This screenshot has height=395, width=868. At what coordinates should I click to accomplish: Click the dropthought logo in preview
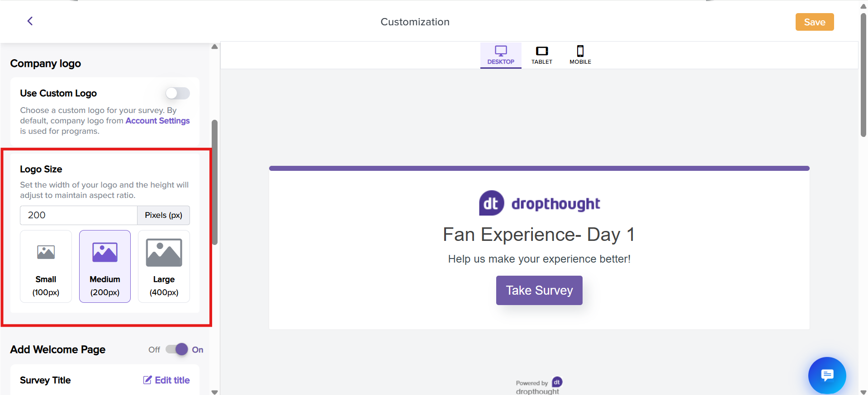click(x=539, y=203)
